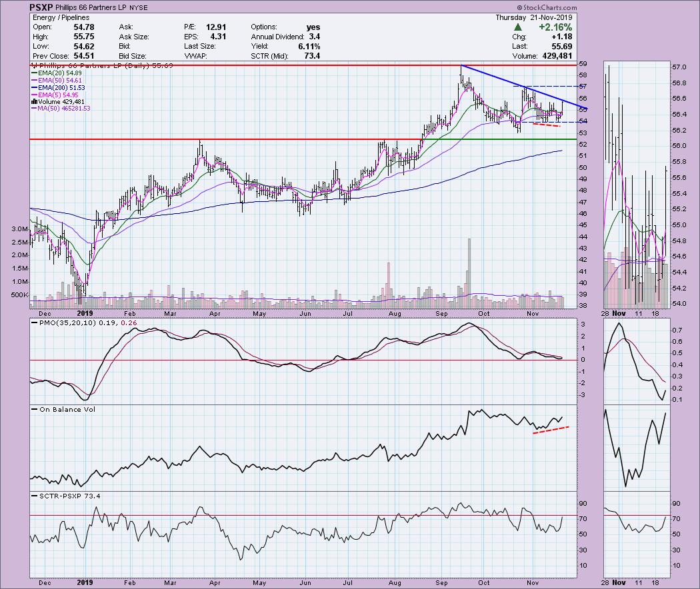Click the green EMA(20) legend color line
Viewport: 700px width, 589px height.
click(x=36, y=73)
